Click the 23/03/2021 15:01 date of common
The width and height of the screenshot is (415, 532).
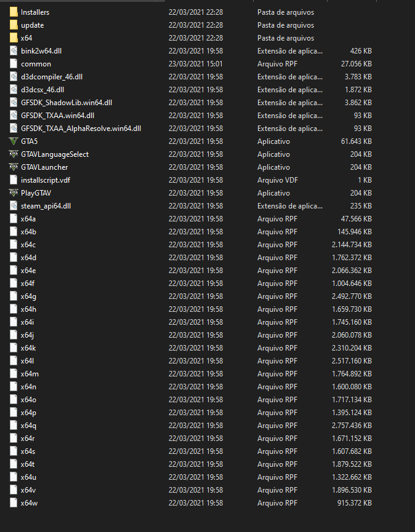click(x=196, y=64)
